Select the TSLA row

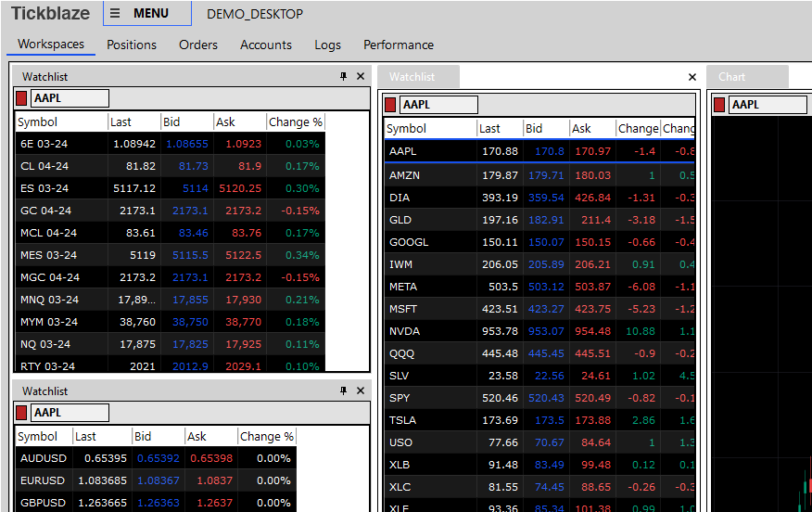(x=539, y=420)
